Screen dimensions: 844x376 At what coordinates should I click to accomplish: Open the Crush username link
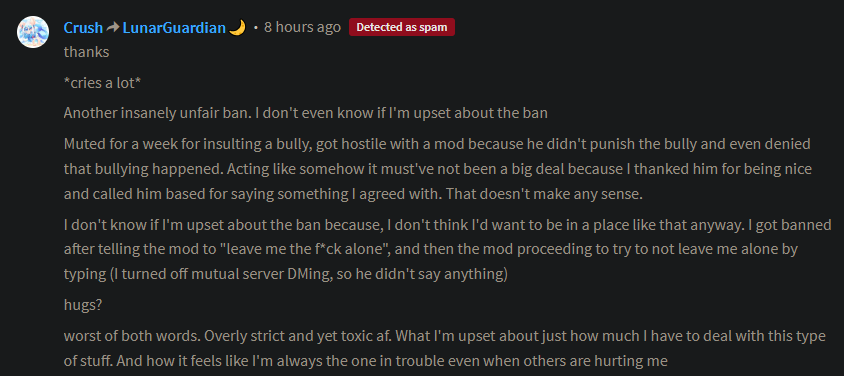[x=83, y=27]
